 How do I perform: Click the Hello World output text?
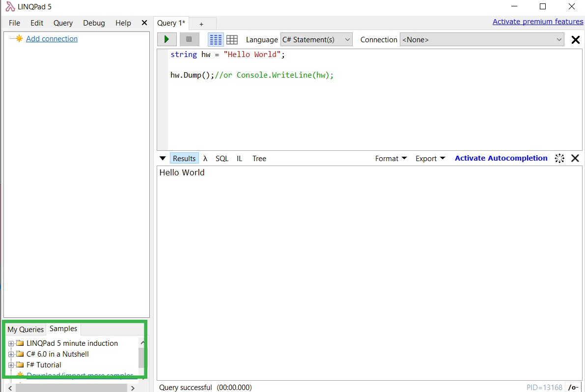tap(182, 172)
